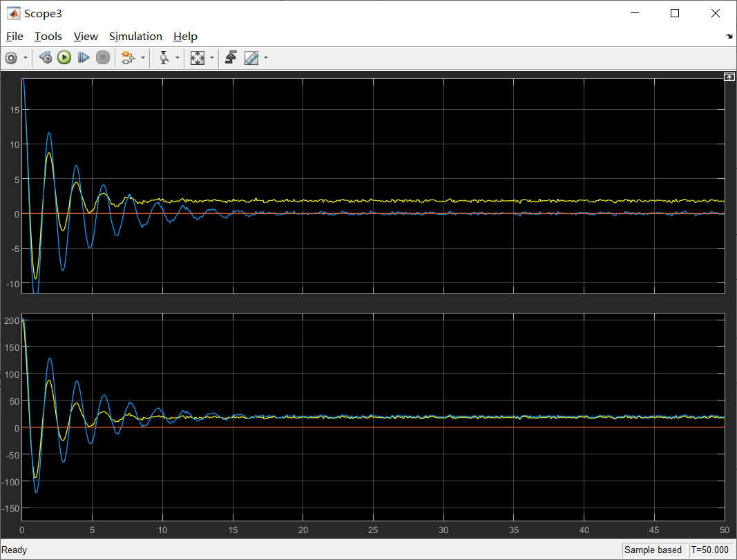The image size is (737, 560).
Task: Open the Simulation menu
Action: [135, 36]
